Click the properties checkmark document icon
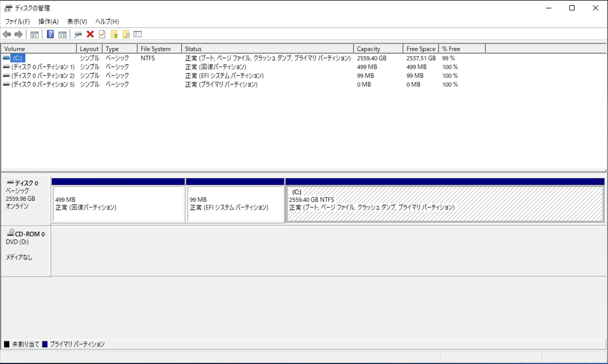This screenshot has width=608, height=364. tap(102, 34)
